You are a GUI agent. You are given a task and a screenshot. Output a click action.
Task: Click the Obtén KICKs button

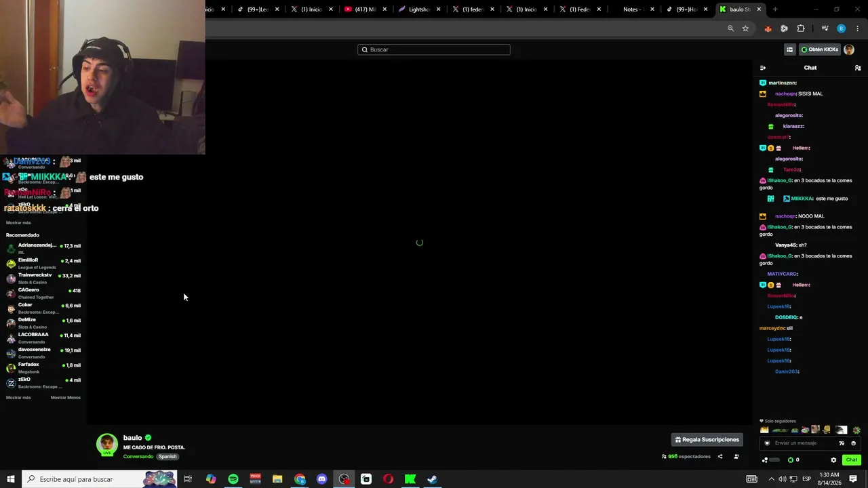pyautogui.click(x=819, y=49)
